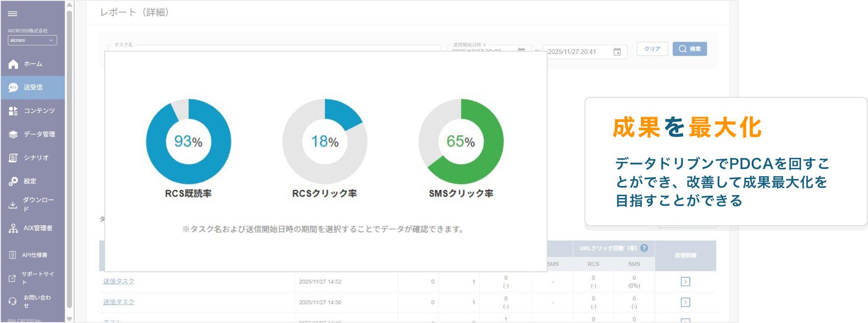Expand the aicross account dropdown
868x323 pixels.
coord(32,41)
